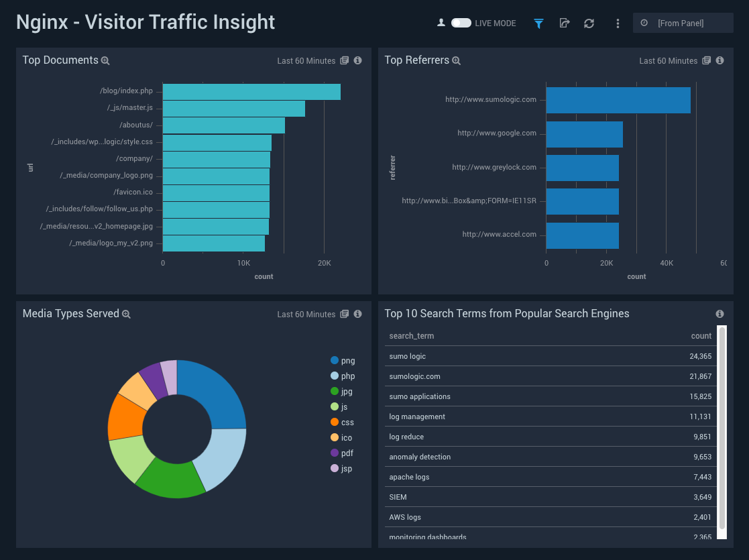749x560 pixels.
Task: Click magnifier beside Top Referrers title
Action: [456, 60]
